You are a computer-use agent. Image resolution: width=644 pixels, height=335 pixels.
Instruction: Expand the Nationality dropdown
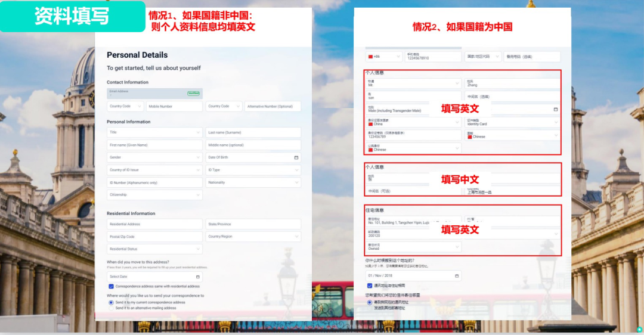click(x=253, y=182)
